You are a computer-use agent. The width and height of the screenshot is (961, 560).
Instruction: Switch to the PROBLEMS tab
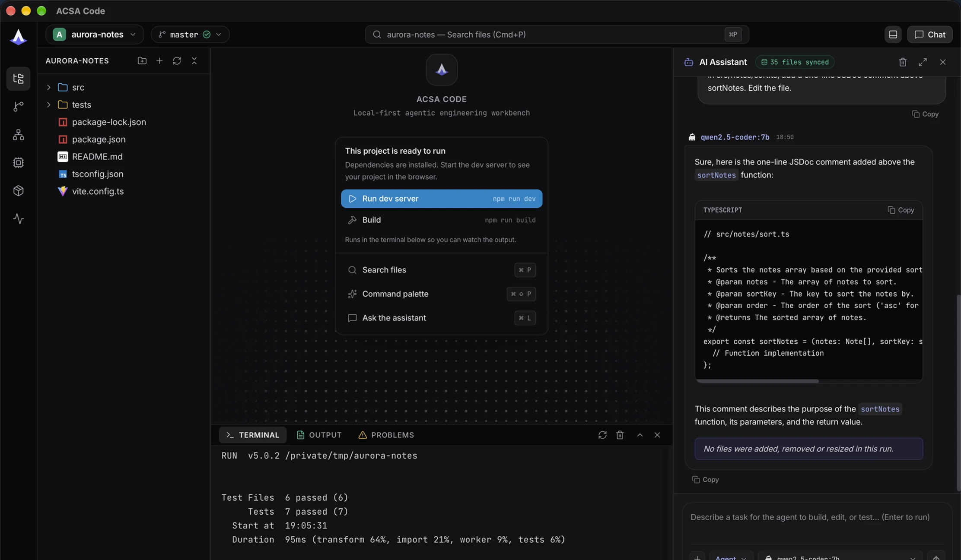(x=386, y=435)
